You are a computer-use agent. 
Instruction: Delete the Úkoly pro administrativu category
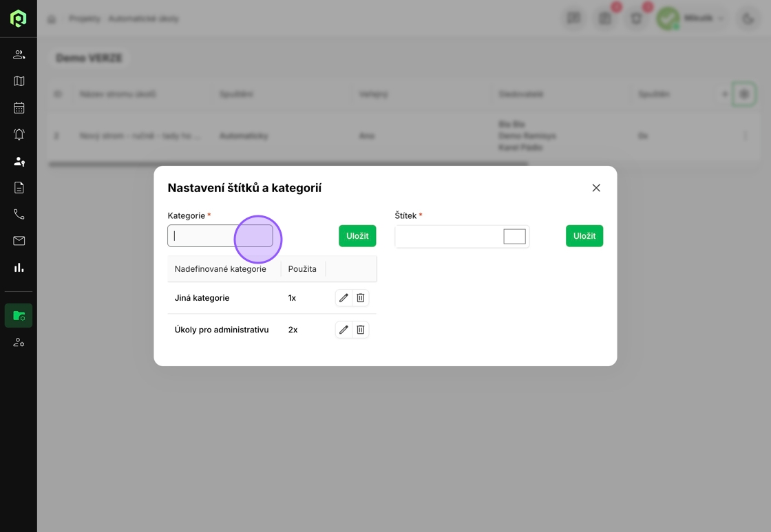pos(361,330)
